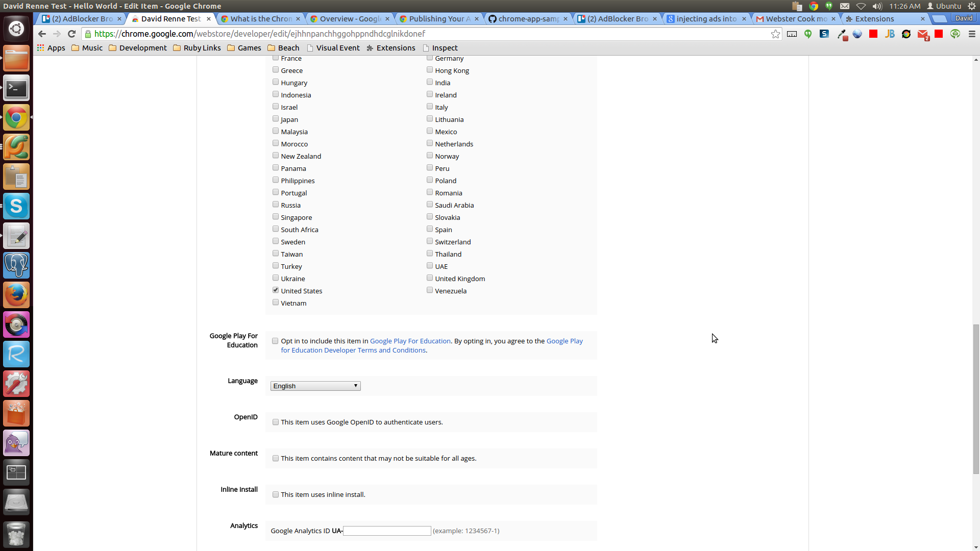Screen dimensions: 980x551
Task: Open pgAdmin elephant icon in launcher
Action: tap(16, 265)
